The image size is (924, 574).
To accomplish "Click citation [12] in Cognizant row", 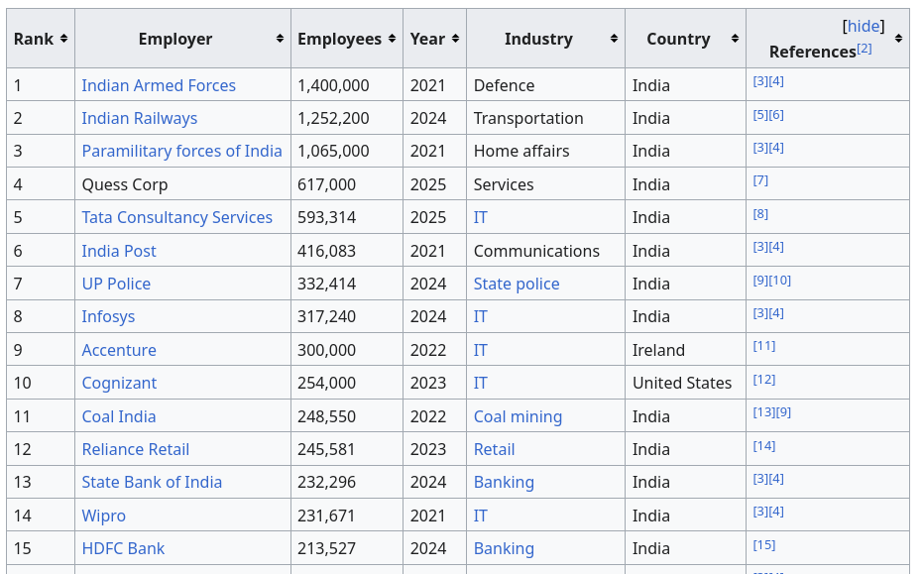I will (x=763, y=380).
